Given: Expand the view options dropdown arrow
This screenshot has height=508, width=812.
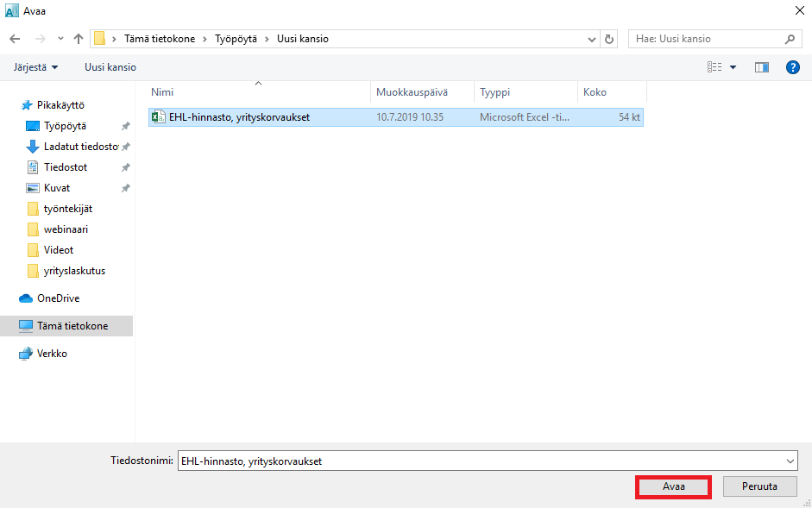Looking at the screenshot, I should (x=733, y=67).
